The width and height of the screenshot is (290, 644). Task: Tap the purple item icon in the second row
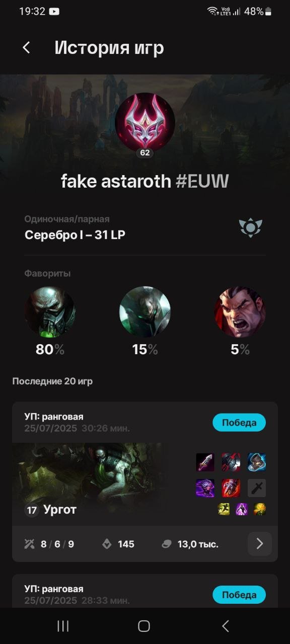point(205,488)
